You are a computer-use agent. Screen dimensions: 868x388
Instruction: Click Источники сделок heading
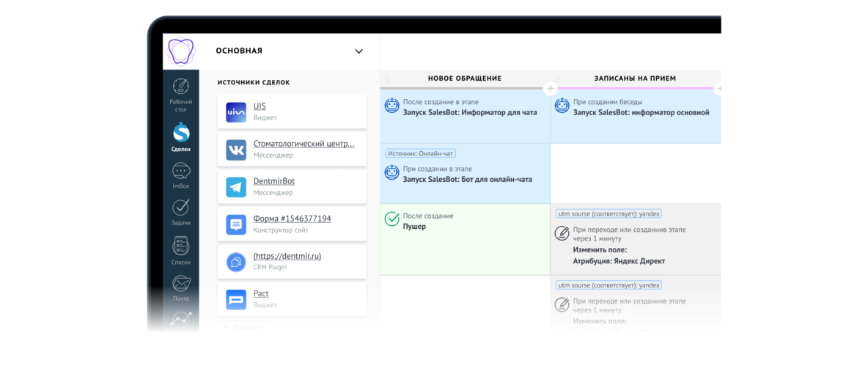(x=254, y=82)
